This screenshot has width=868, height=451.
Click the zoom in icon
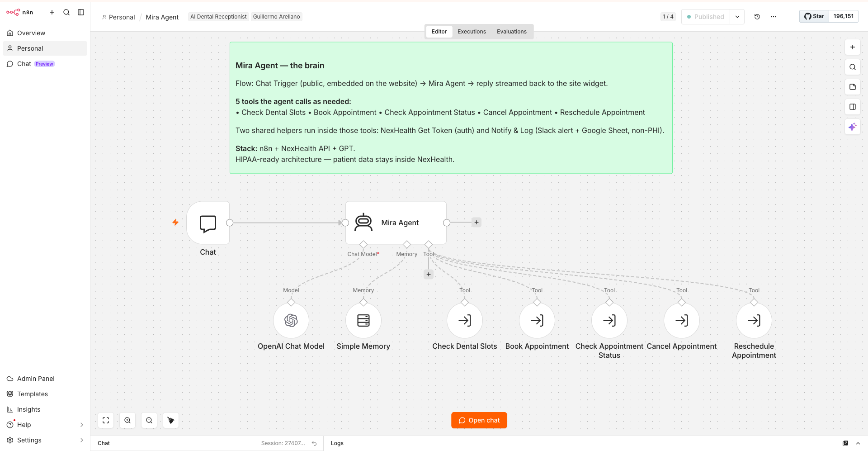127,420
